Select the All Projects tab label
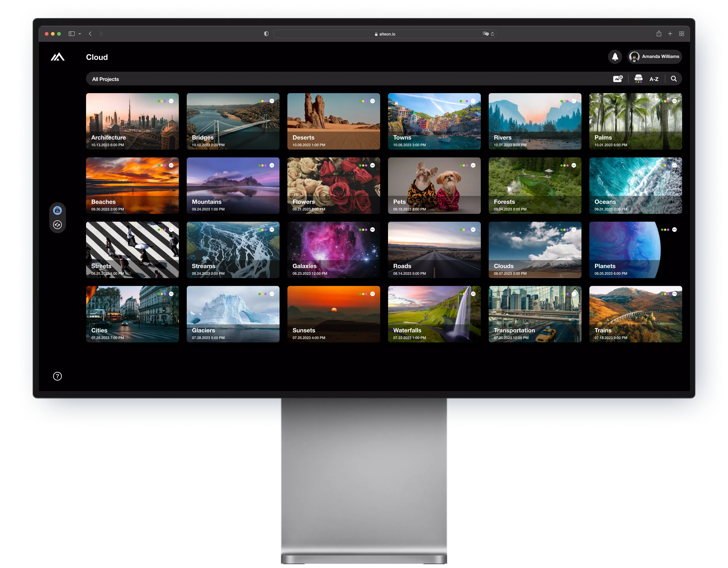The width and height of the screenshot is (728, 568). (105, 79)
